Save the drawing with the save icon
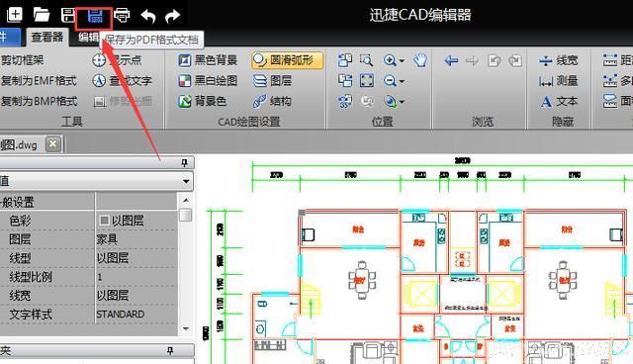Image resolution: width=633 pixels, height=364 pixels. coord(68,16)
